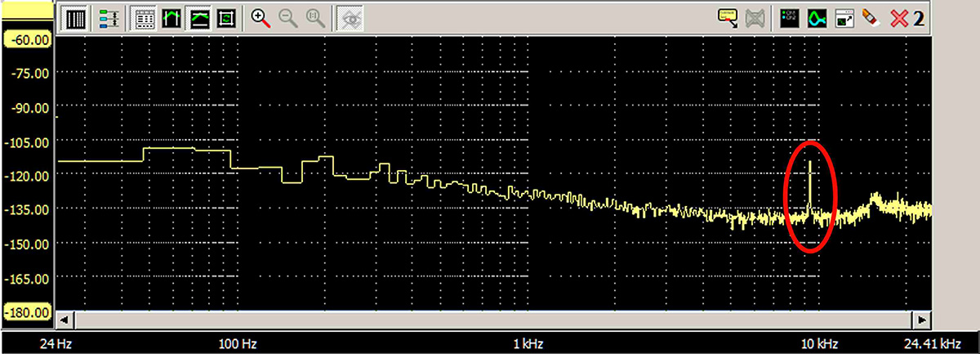
Task: Toggle the crossed-out eye visibility icon
Action: pyautogui.click(x=352, y=18)
